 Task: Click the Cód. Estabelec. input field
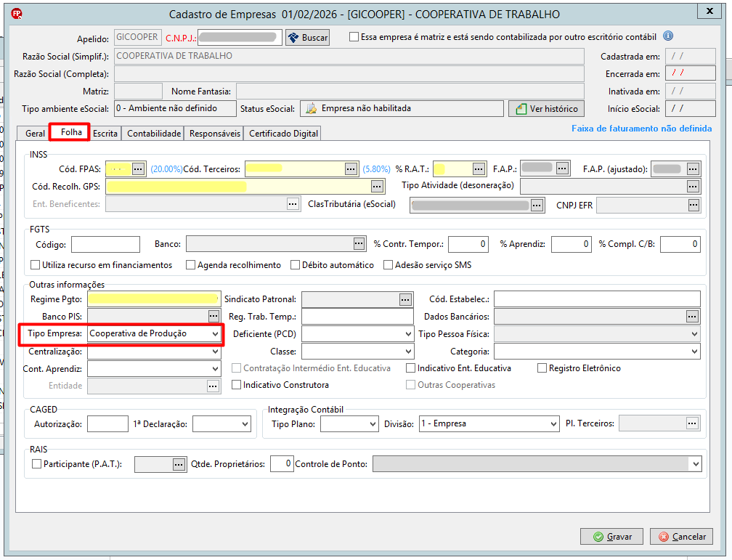[597, 299]
